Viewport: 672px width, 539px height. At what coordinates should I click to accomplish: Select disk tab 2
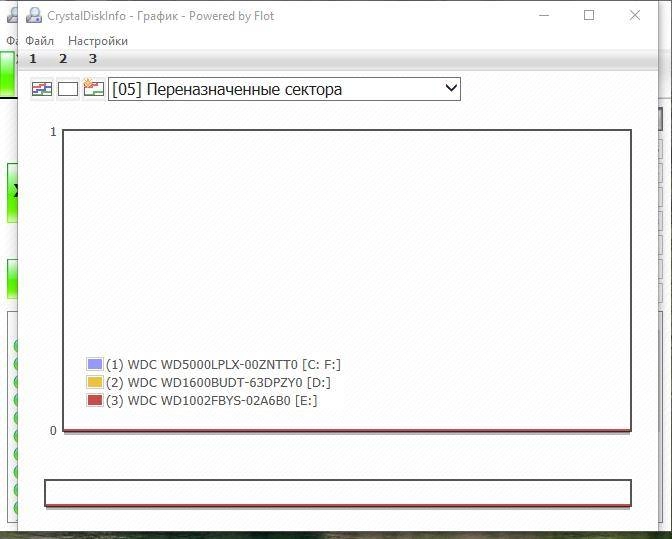[x=63, y=59]
